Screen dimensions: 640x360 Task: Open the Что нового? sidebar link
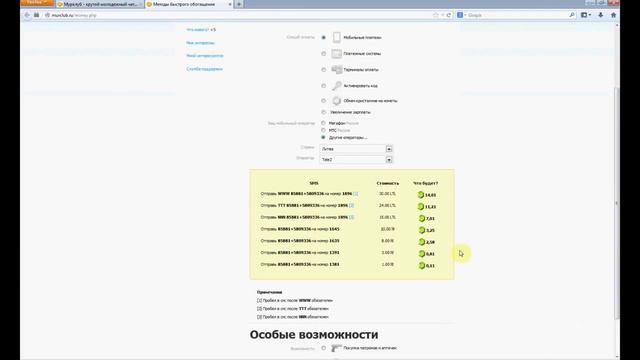coord(198,30)
